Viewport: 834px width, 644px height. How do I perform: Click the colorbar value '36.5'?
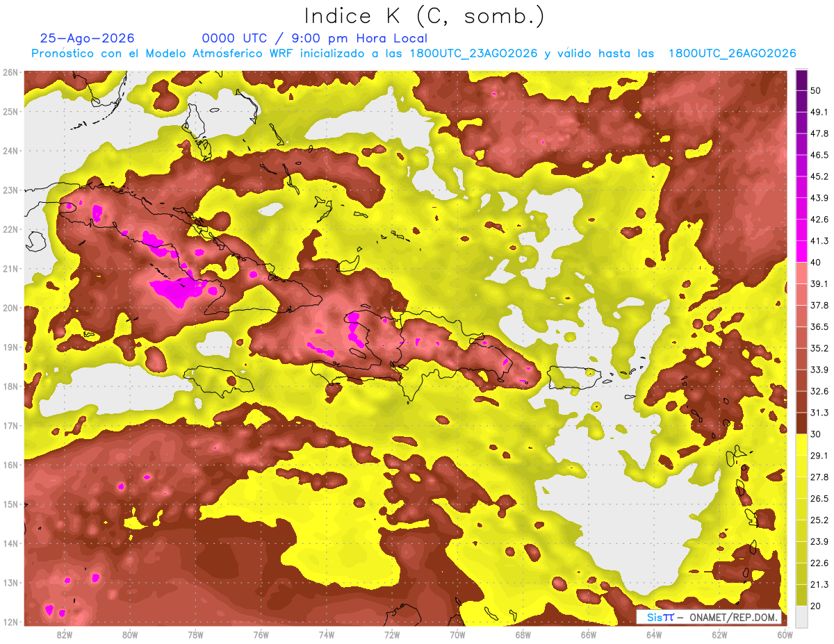819,327
